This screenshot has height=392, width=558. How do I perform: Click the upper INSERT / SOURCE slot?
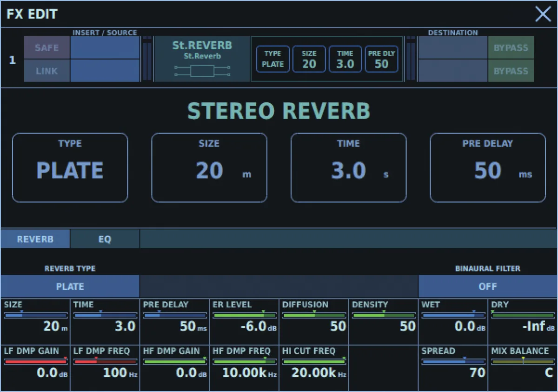click(x=105, y=48)
